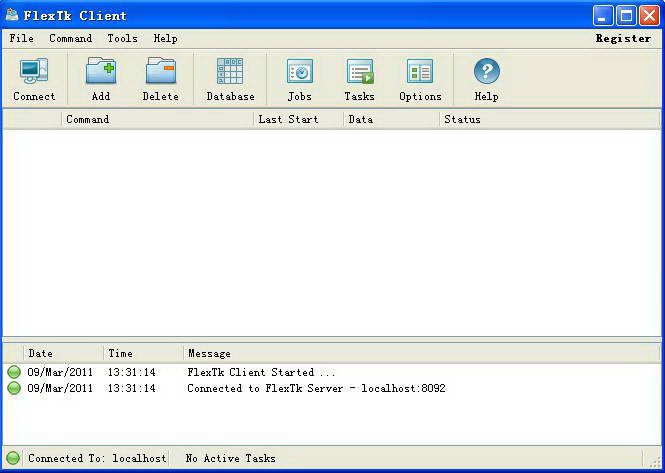Viewport: 665px width, 473px height.
Task: Select 'Connected to FlexTk Server - localhost:8092' message
Action: [x=316, y=388]
